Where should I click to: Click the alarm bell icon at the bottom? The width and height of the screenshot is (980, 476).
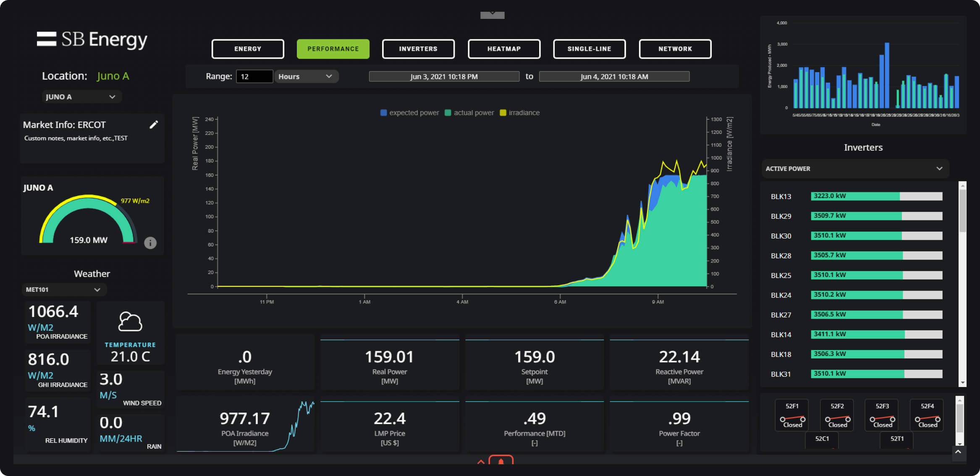(501, 462)
